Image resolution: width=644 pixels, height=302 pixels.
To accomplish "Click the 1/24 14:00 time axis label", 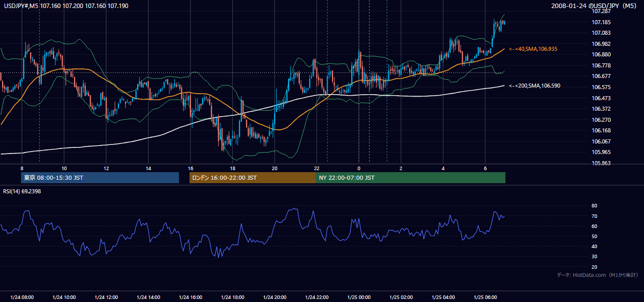I will (148, 297).
